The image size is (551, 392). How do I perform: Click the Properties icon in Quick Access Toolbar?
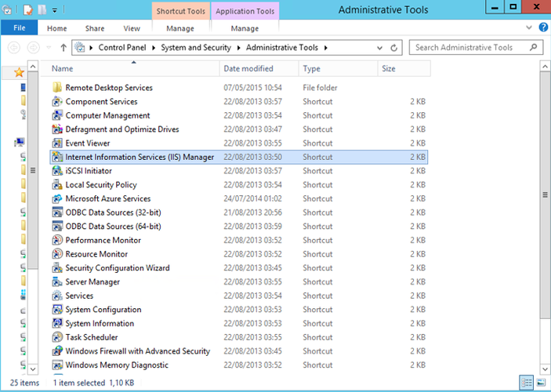tap(27, 10)
